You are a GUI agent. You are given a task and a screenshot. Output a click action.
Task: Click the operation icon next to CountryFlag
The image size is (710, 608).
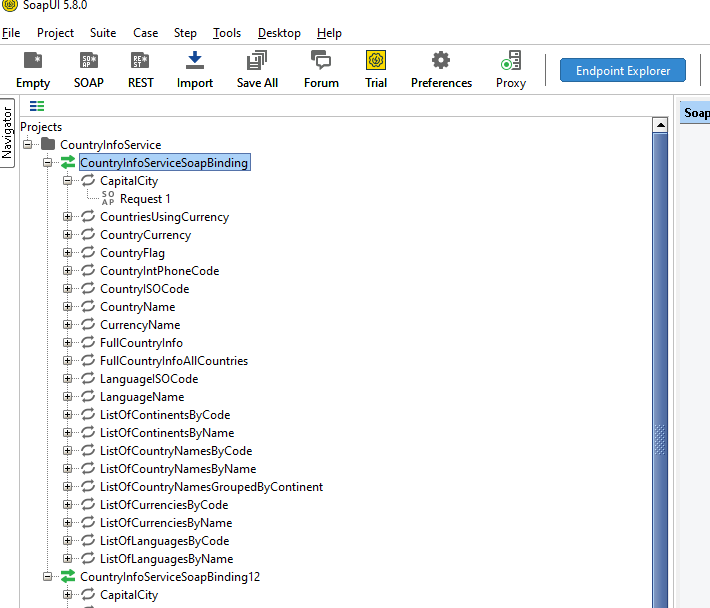pos(88,252)
